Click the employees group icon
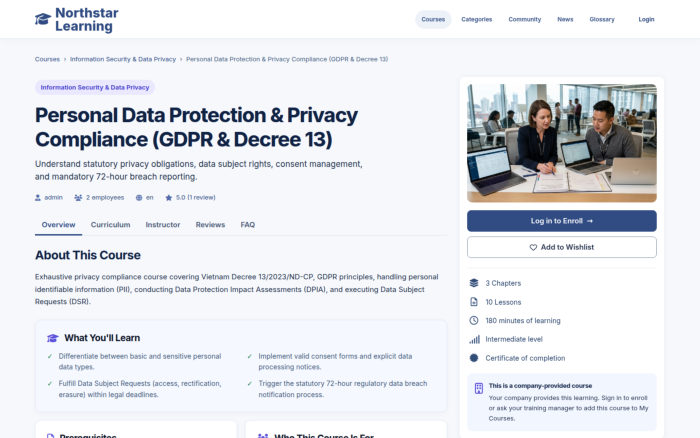Image resolution: width=700 pixels, height=438 pixels. 78,198
